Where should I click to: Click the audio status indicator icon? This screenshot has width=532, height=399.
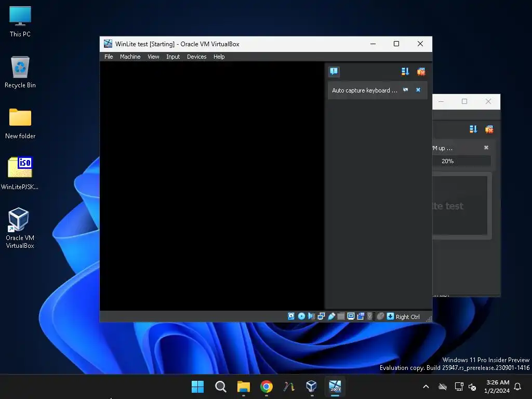click(x=311, y=316)
